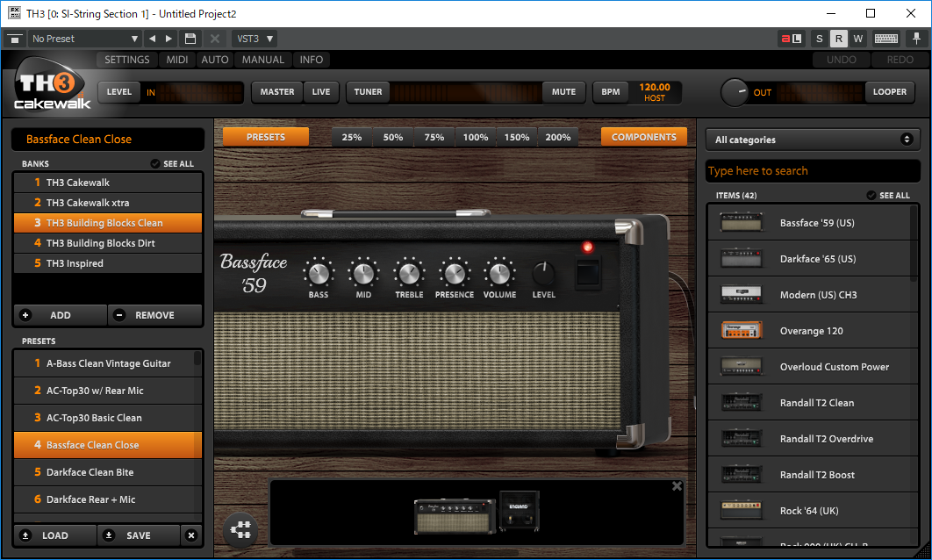The width and height of the screenshot is (932, 560).
Task: Choose Bassface '59 (US) amp item
Action: pyautogui.click(x=809, y=223)
